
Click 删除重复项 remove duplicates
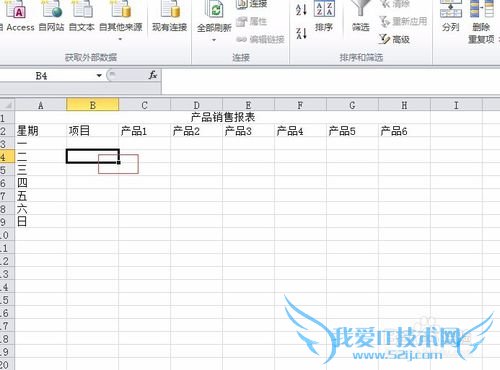481,22
